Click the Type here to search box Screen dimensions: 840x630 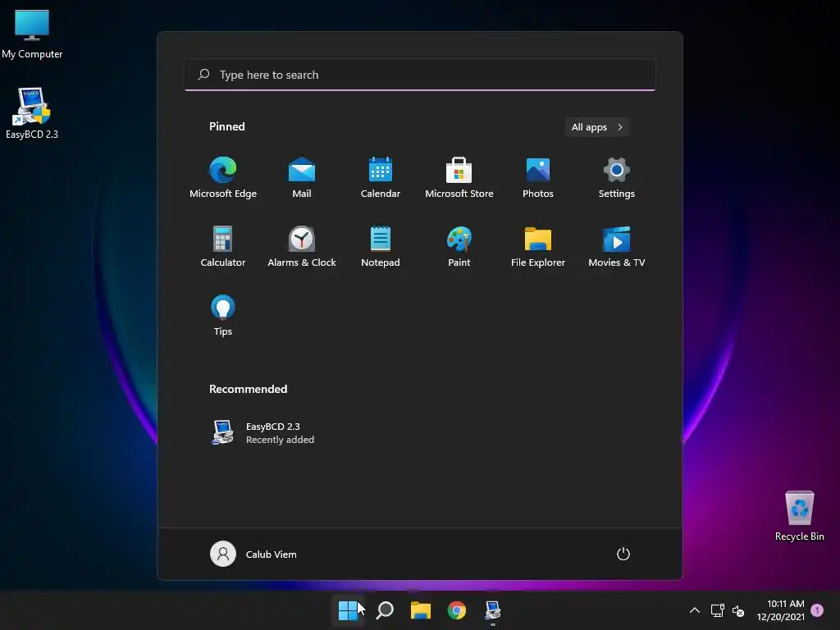click(420, 75)
